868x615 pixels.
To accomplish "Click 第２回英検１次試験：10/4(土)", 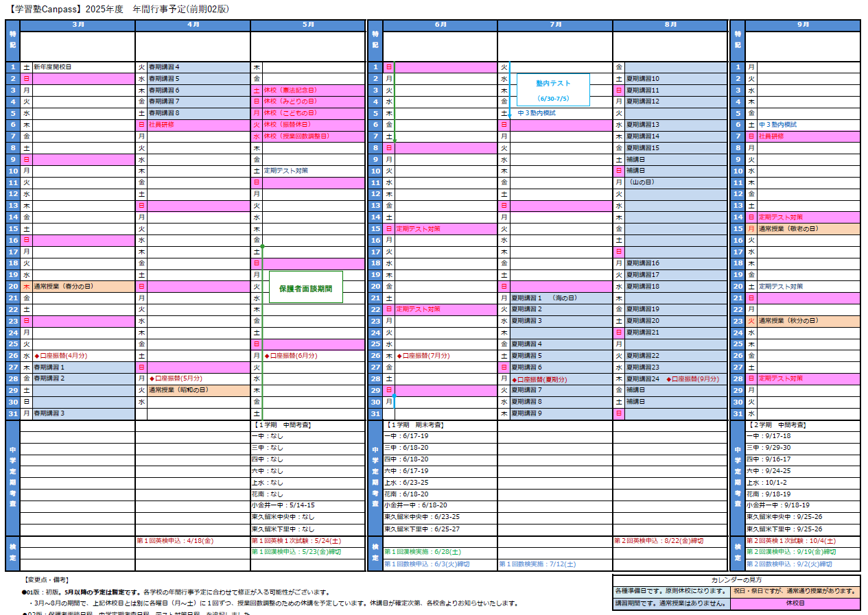I will click(x=792, y=540).
